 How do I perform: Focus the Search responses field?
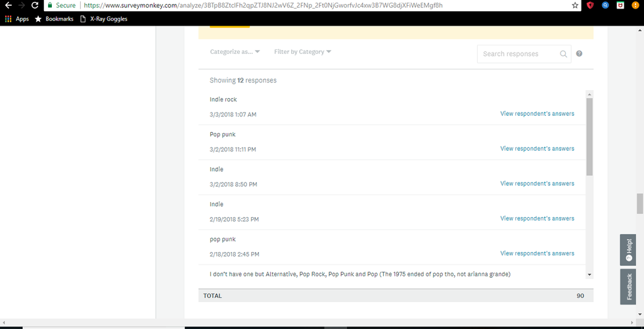[524, 54]
